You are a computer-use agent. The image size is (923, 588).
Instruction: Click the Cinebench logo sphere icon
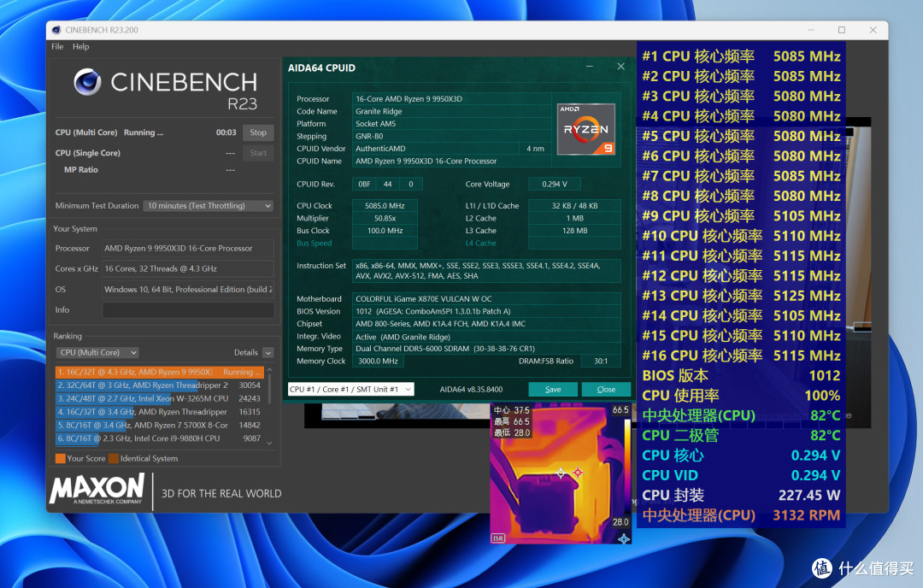pos(88,82)
